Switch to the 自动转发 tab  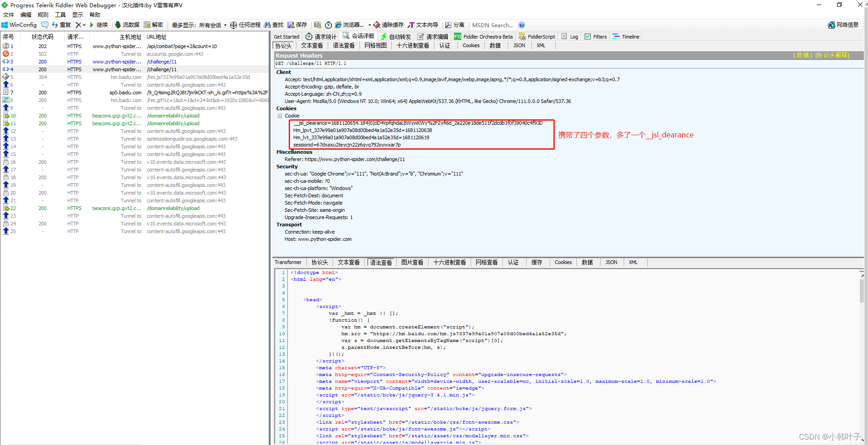pyautogui.click(x=396, y=37)
